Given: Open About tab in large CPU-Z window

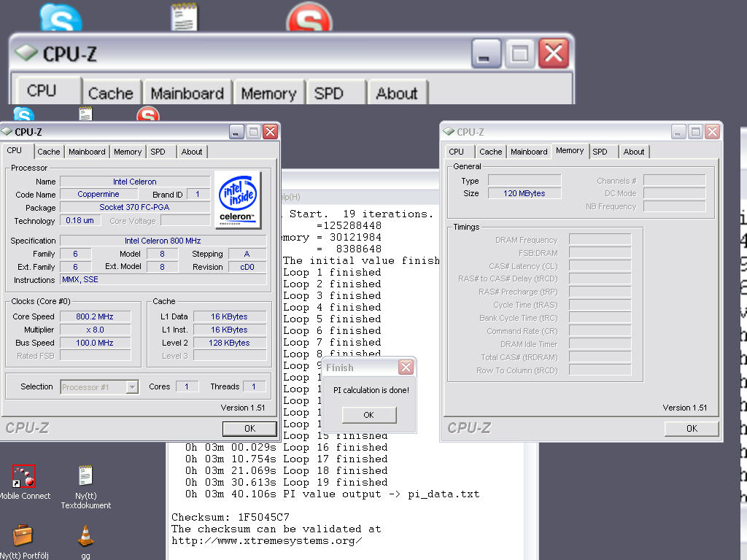Looking at the screenshot, I should click(397, 93).
